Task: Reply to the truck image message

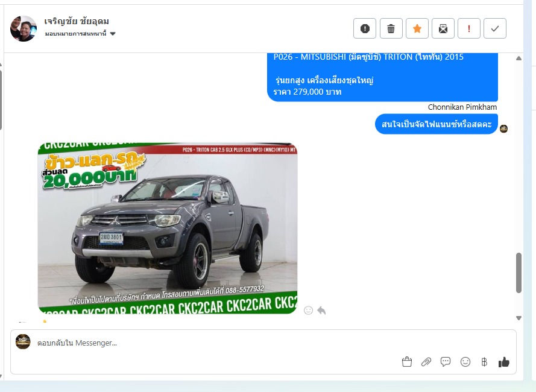Action: coord(321,310)
